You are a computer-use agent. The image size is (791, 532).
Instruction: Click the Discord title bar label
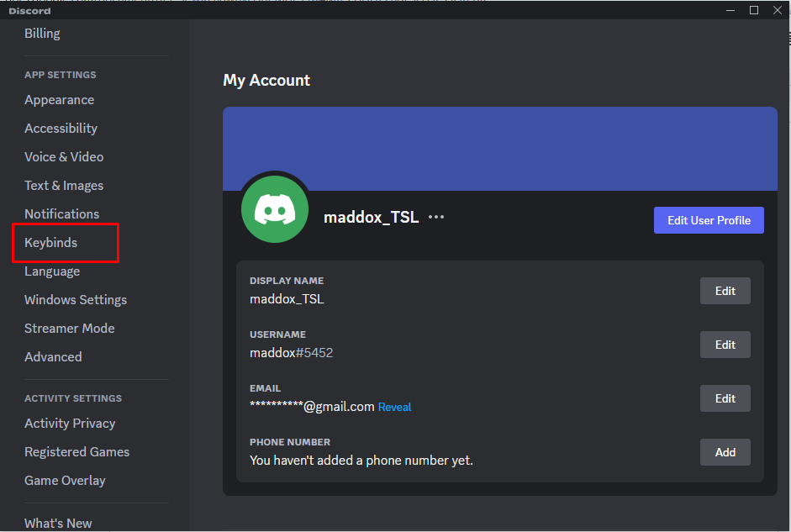[x=29, y=11]
